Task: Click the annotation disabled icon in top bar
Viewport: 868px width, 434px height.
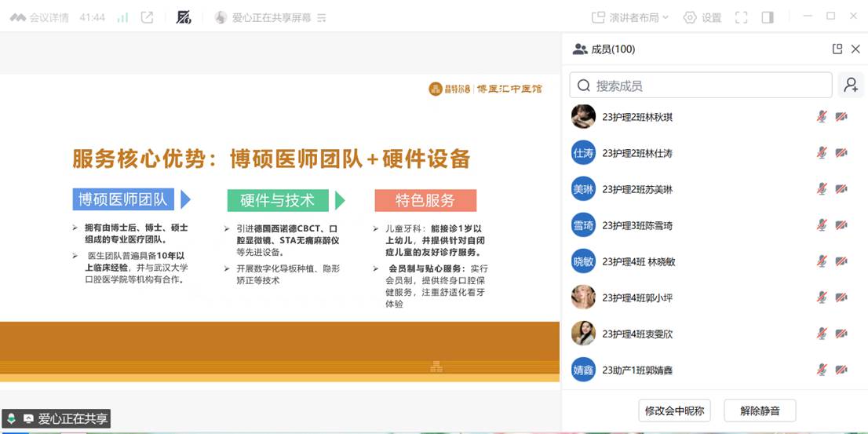Action: [x=183, y=17]
